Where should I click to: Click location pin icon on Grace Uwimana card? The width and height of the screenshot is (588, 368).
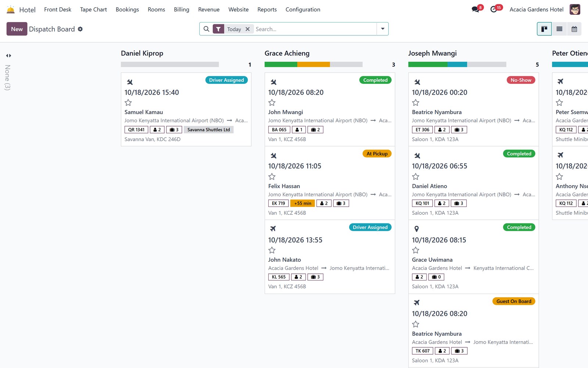point(416,229)
